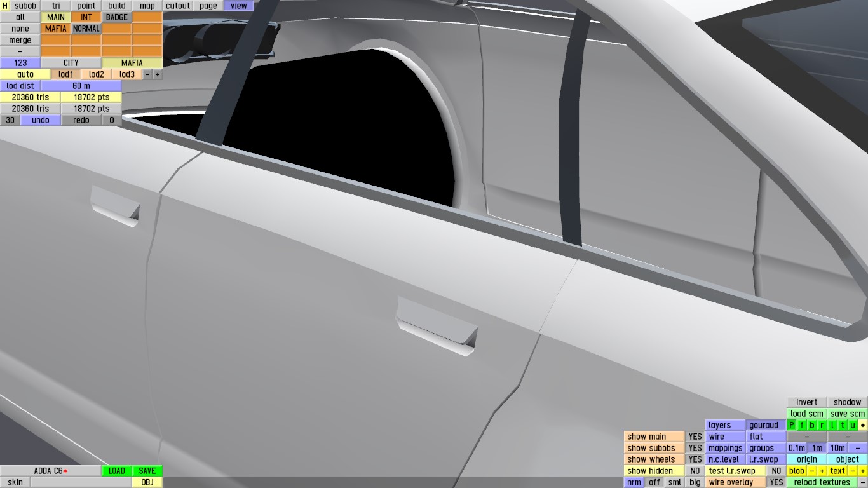Click 'load scm' button
The width and height of the screenshot is (868, 488).
point(807,414)
